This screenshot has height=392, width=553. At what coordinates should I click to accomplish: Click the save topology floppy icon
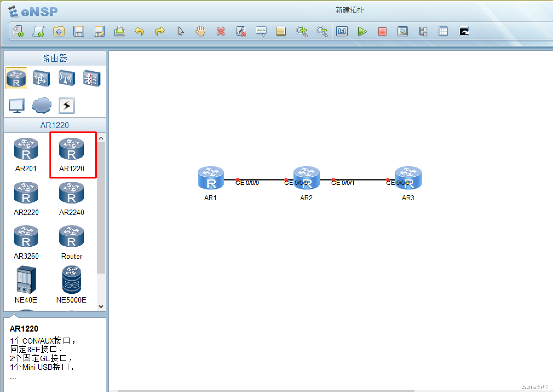(x=79, y=31)
